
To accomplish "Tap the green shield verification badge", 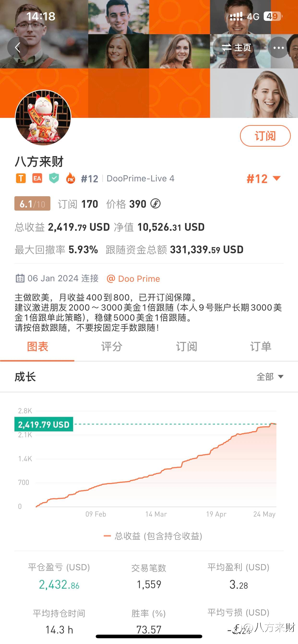I will click(x=54, y=178).
